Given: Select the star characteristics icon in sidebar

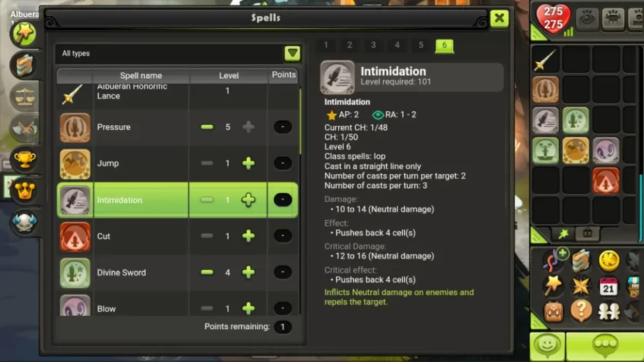Looking at the screenshot, I should 25,34.
